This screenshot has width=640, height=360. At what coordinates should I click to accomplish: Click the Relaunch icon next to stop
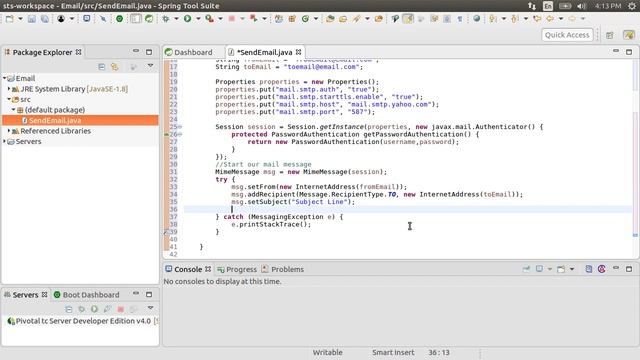253,19
